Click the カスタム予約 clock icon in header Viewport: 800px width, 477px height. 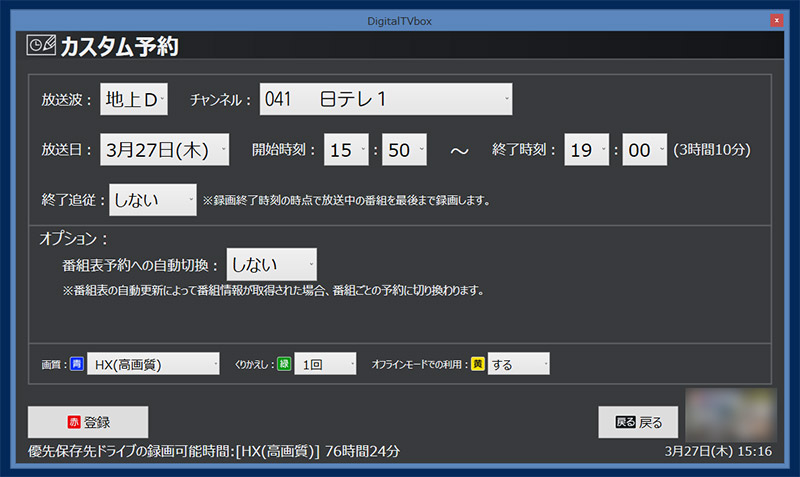pyautogui.click(x=41, y=46)
